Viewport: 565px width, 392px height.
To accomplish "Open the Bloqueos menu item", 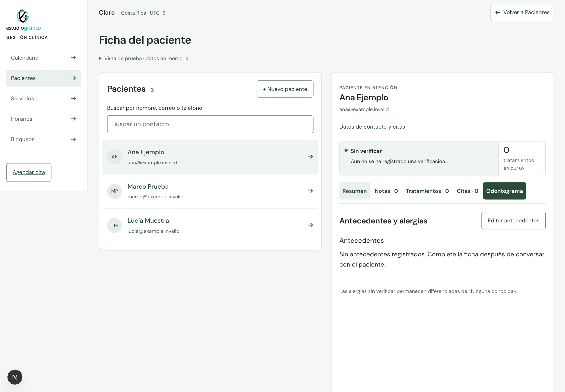I will pyautogui.click(x=44, y=139).
